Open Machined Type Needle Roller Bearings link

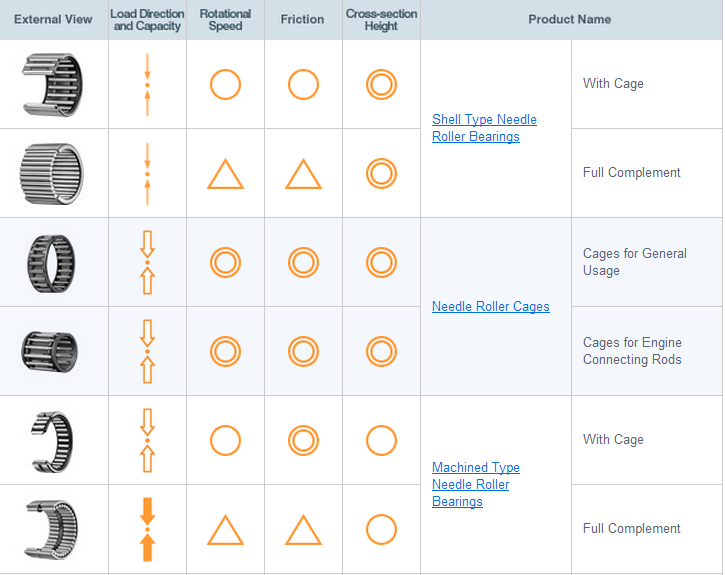point(476,484)
